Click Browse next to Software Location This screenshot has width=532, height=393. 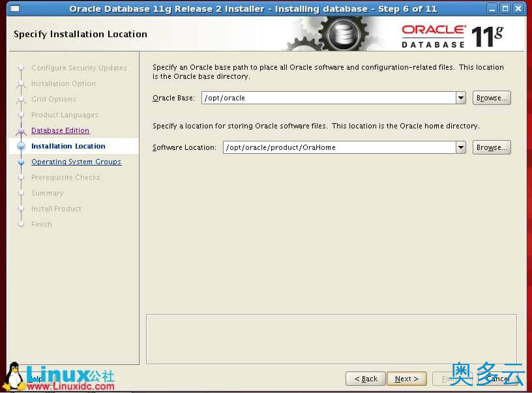coord(492,147)
